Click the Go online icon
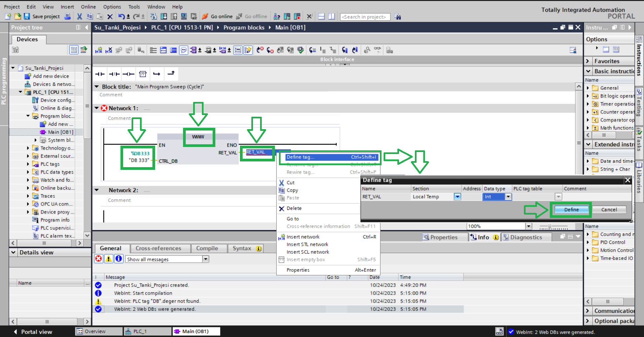This screenshot has height=337, width=644. click(x=205, y=16)
